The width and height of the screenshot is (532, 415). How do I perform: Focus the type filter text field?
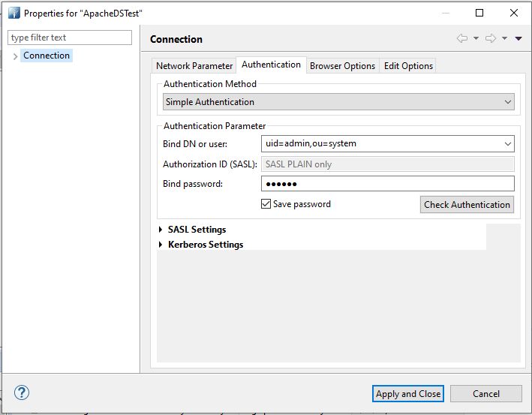70,38
